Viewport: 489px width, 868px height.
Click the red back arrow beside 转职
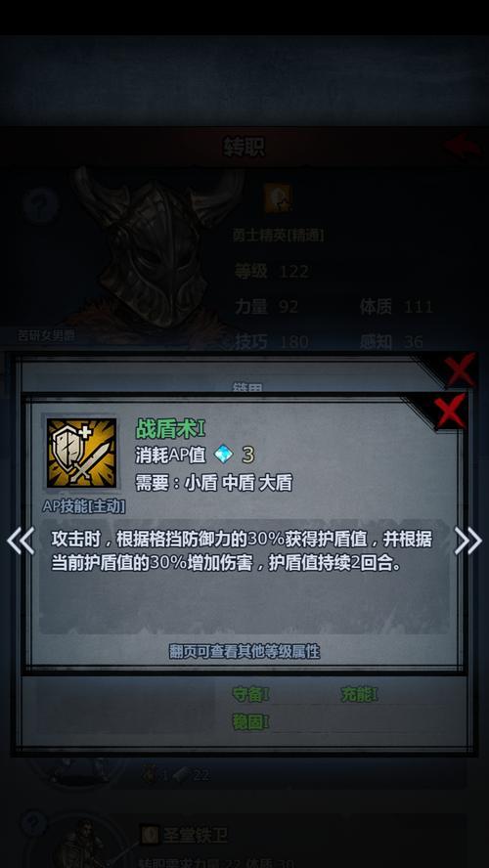pyautogui.click(x=463, y=146)
